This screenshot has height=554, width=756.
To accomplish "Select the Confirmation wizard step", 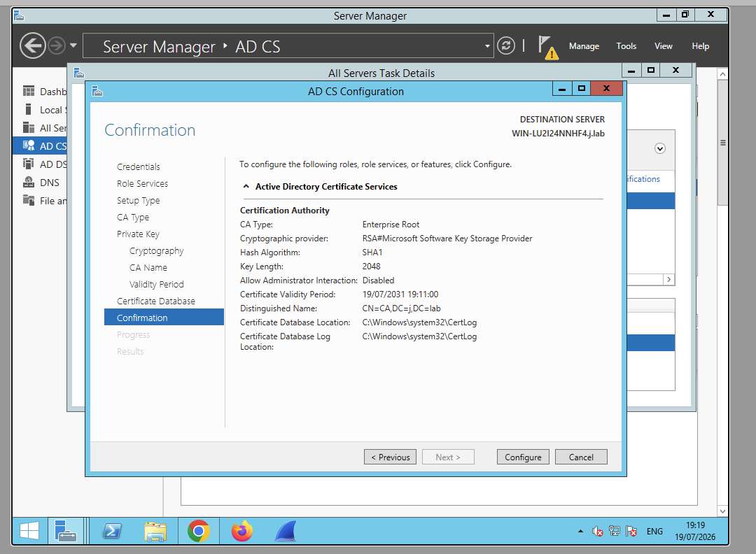I will point(164,318).
